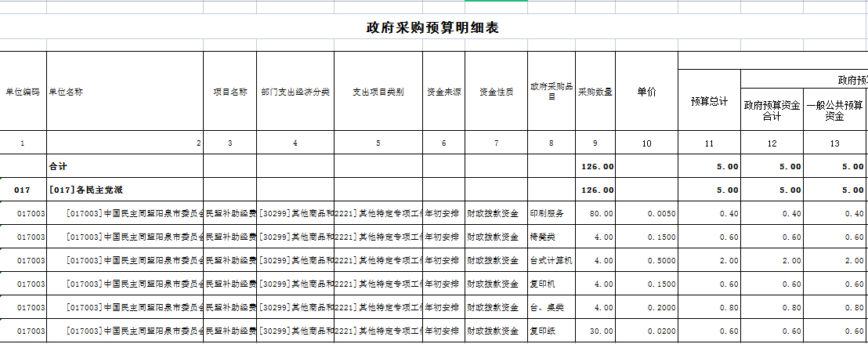Click the bold unit code 017 cell
The height and width of the screenshot is (344, 868).
23,190
